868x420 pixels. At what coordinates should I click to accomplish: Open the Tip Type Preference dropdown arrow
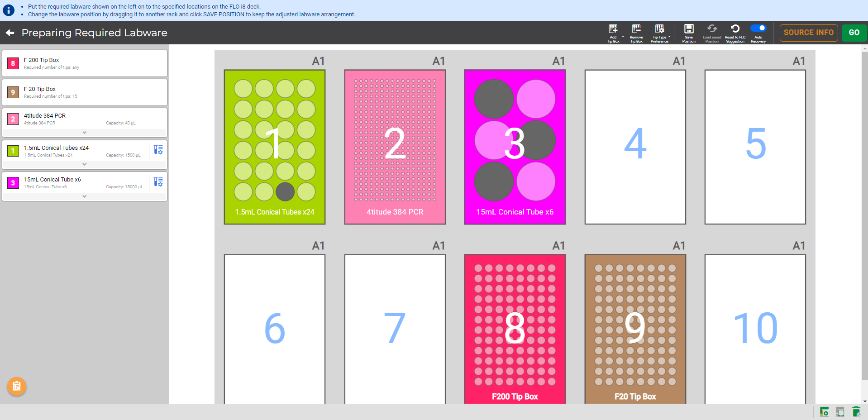coord(669,37)
